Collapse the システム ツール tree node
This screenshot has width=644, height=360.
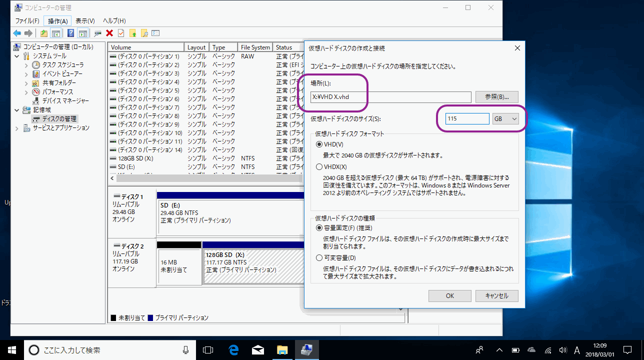18,55
